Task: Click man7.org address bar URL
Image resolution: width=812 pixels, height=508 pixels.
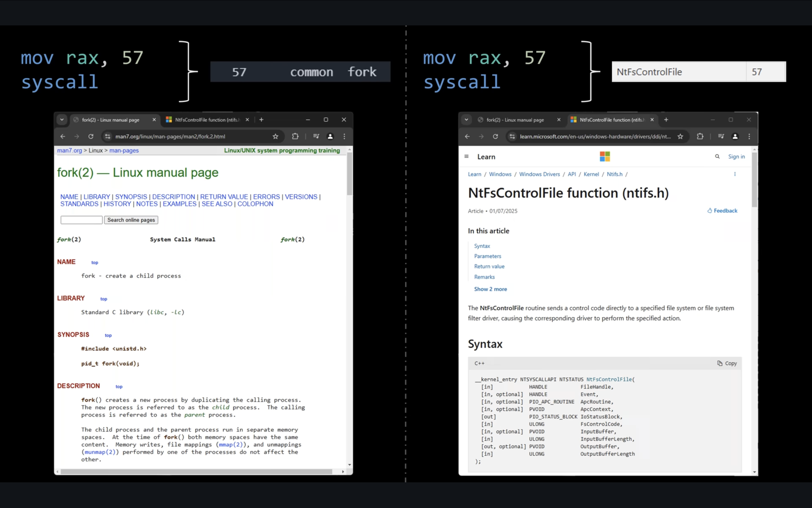Action: point(170,136)
